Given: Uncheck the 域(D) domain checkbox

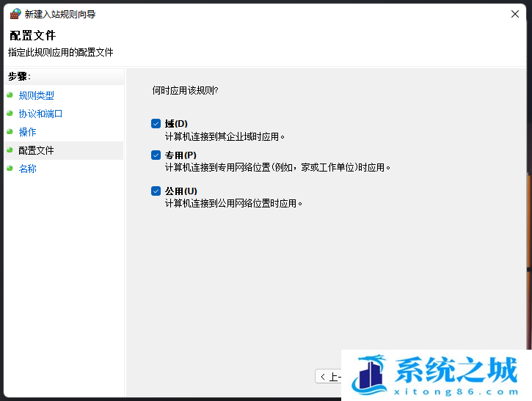Looking at the screenshot, I should (x=156, y=123).
